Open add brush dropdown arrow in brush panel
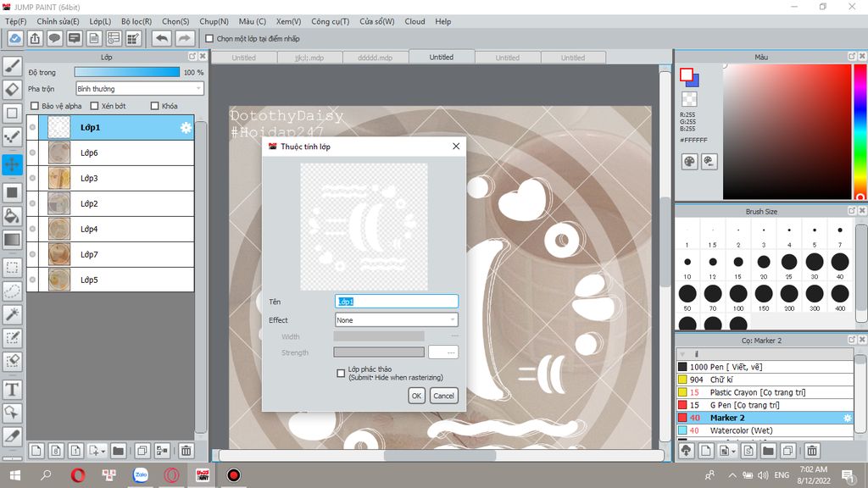Viewport: 868px width, 488px height. [x=733, y=452]
